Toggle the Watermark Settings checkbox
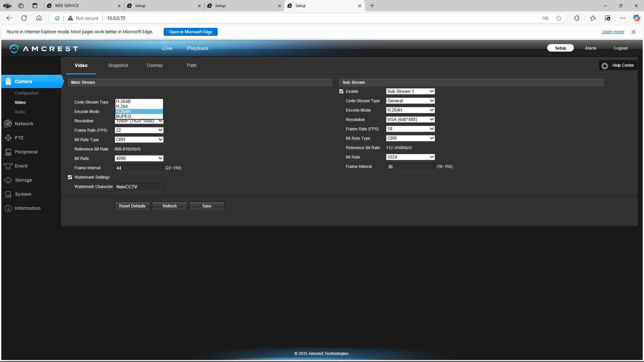This screenshot has height=362, width=644. point(70,177)
